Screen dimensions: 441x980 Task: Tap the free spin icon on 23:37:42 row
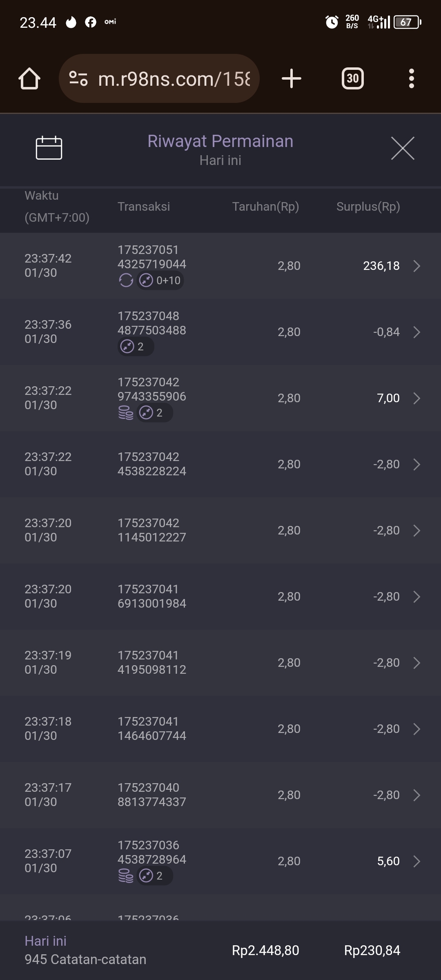pos(126,281)
